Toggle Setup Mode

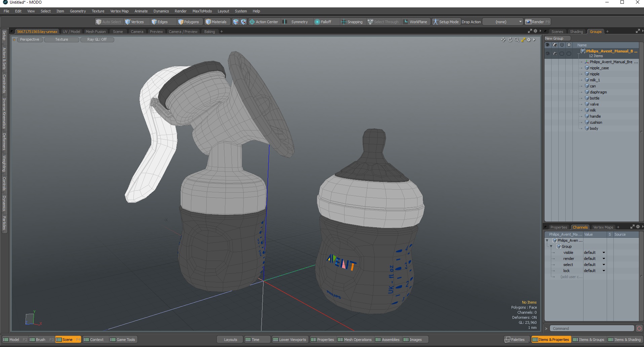[x=446, y=22]
